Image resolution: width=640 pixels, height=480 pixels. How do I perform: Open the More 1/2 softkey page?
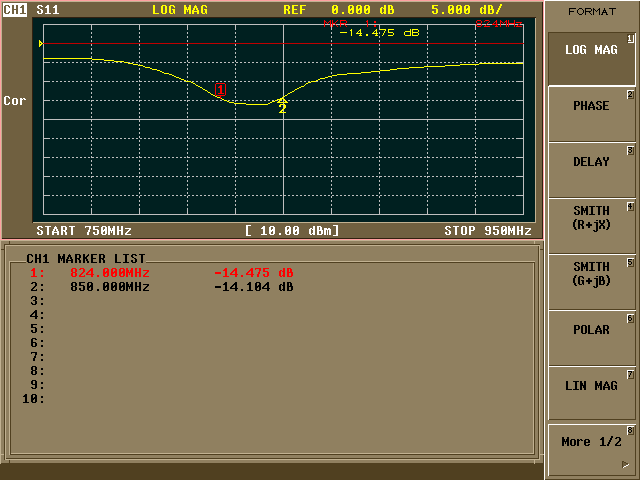pyautogui.click(x=591, y=449)
